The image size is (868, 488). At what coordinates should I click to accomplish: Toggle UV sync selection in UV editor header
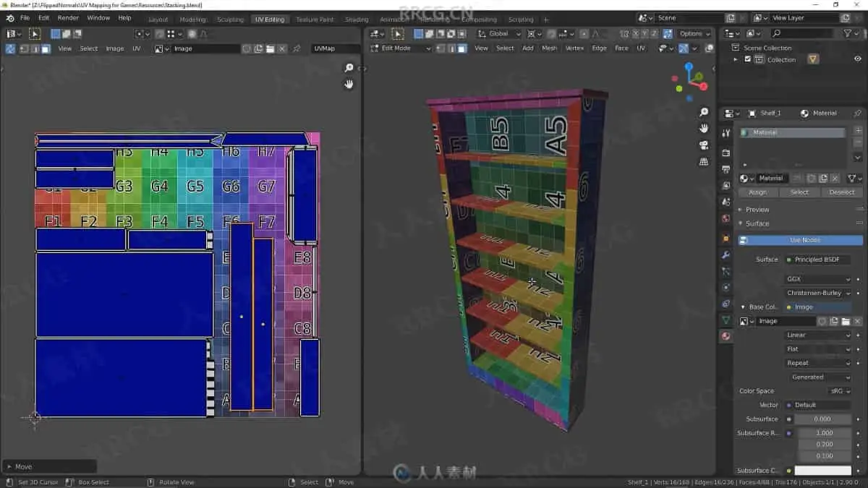coord(10,48)
